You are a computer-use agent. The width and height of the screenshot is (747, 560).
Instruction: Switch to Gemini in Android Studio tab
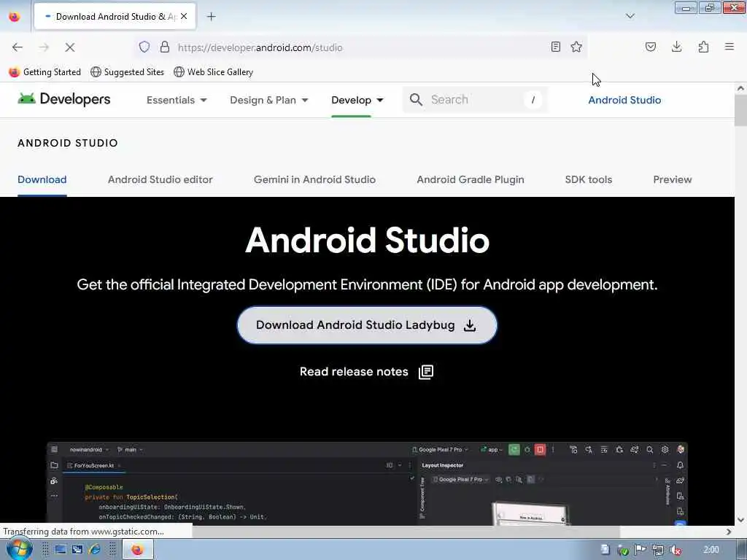click(x=314, y=179)
